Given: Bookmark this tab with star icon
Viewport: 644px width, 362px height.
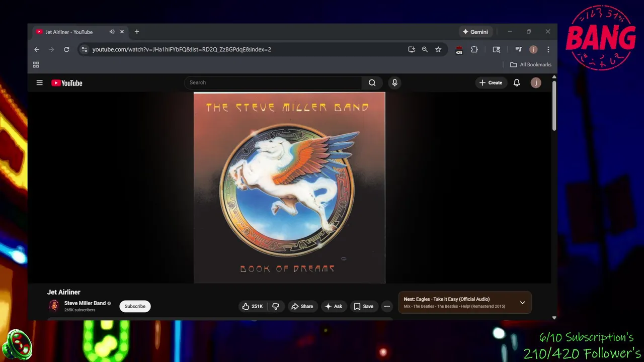Looking at the screenshot, I should pyautogui.click(x=438, y=49).
